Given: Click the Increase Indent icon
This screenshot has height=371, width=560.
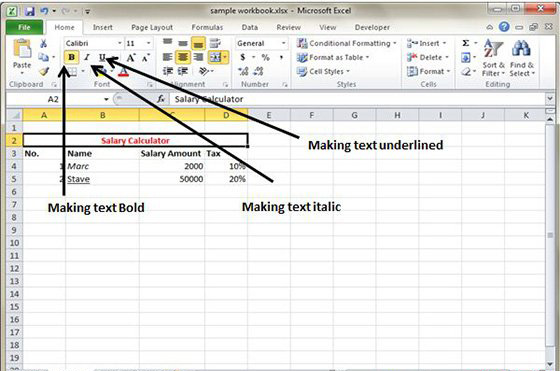Looking at the screenshot, I should [x=183, y=71].
